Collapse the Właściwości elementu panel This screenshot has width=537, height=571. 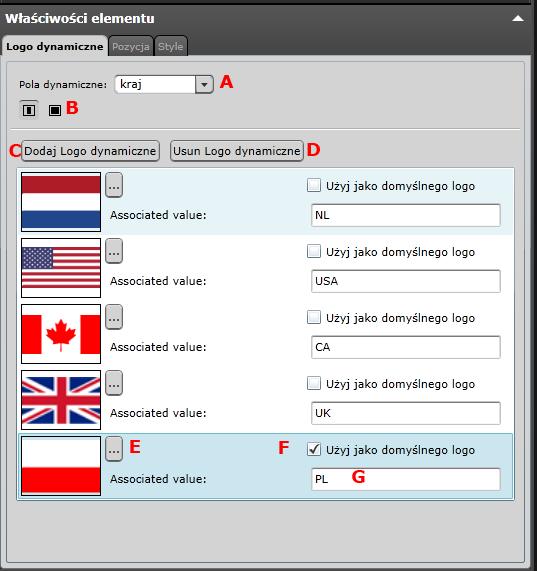point(518,19)
